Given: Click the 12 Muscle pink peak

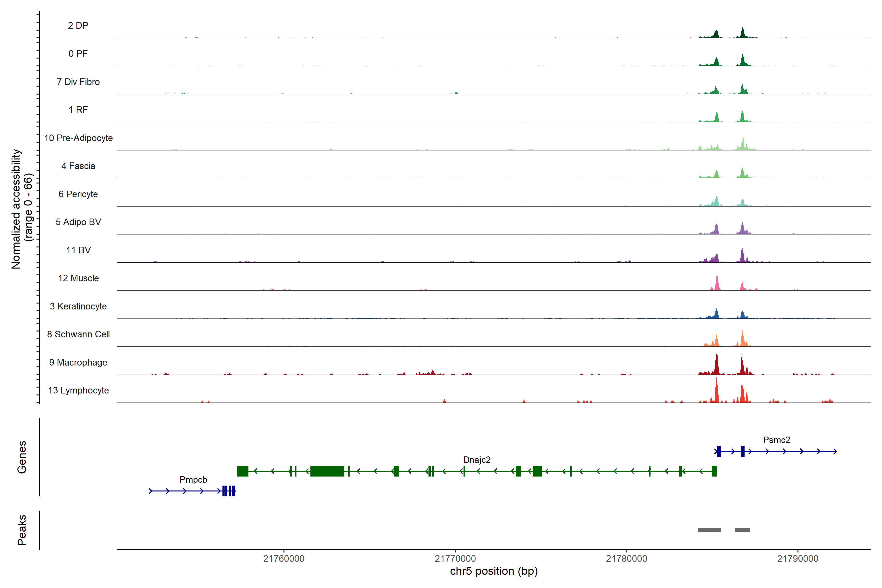Looking at the screenshot, I should click(717, 283).
